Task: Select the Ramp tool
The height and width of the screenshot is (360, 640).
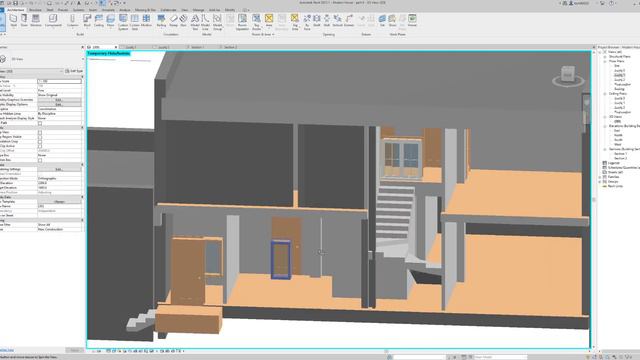Action: point(173,20)
